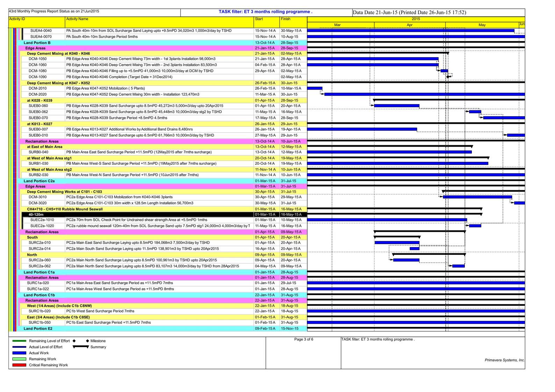
Task: Click the Actual Level of Effort legend swatch
Action: 19,347
